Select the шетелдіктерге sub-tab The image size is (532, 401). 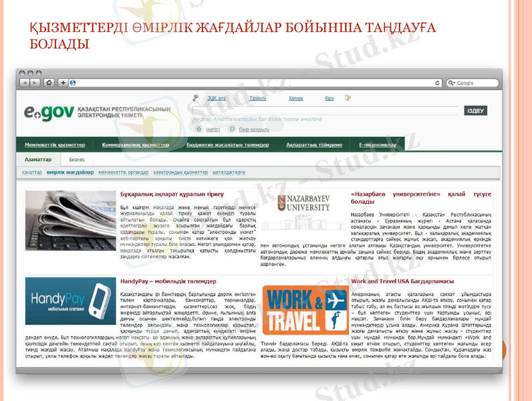pos(229,172)
